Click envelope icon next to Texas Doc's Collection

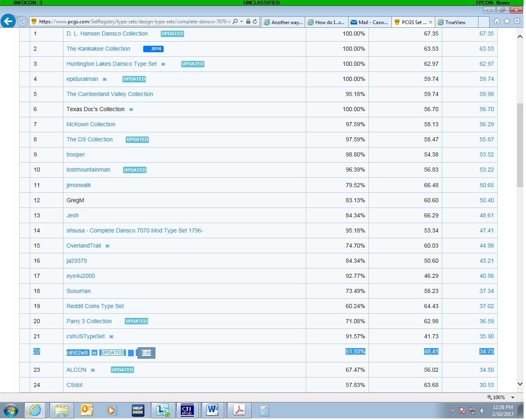(x=131, y=109)
